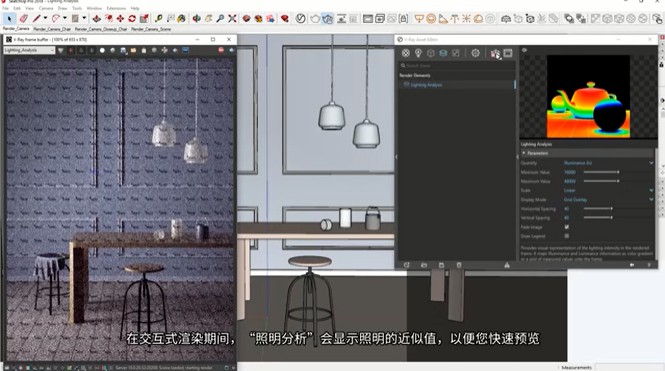Open the Display Mode dropdown
Viewport: 665px width, 371px height.
[x=609, y=200]
